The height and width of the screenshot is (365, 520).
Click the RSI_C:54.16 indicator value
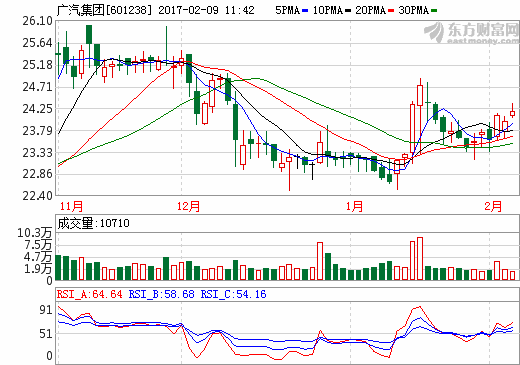coord(233,294)
